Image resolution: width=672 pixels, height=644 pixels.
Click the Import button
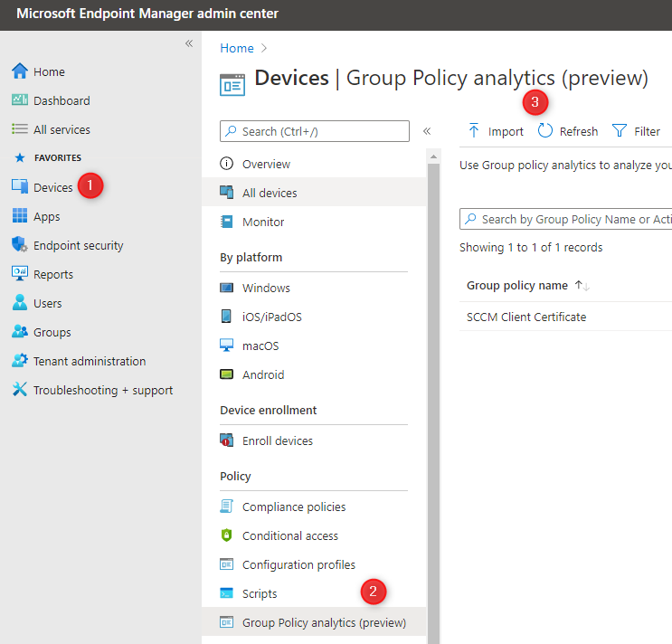tap(496, 131)
